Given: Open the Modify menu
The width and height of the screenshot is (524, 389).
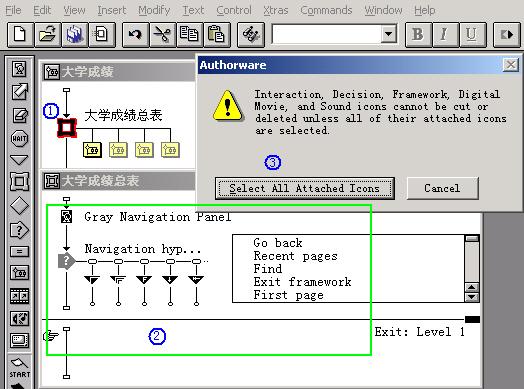Looking at the screenshot, I should pyautogui.click(x=154, y=10).
